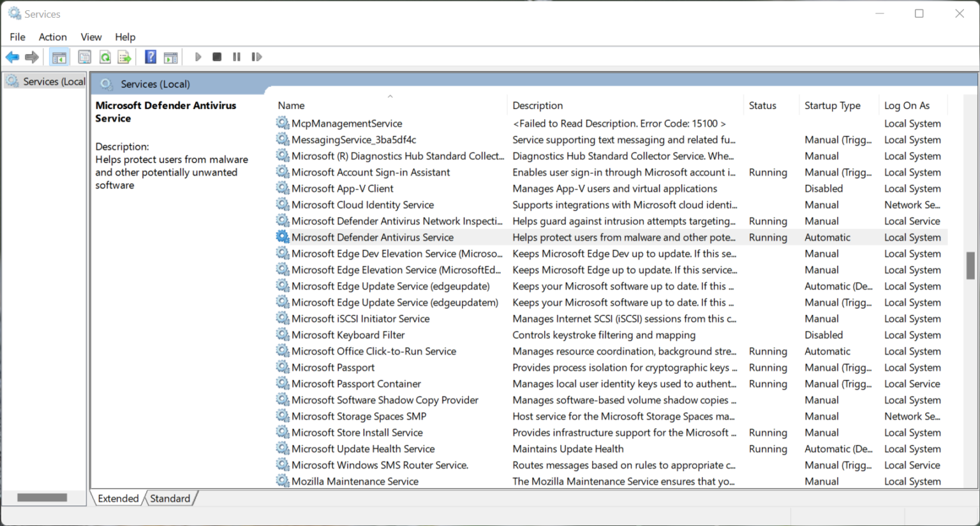This screenshot has width=980, height=526.
Task: Click the Refresh toolbar icon
Action: click(x=105, y=57)
